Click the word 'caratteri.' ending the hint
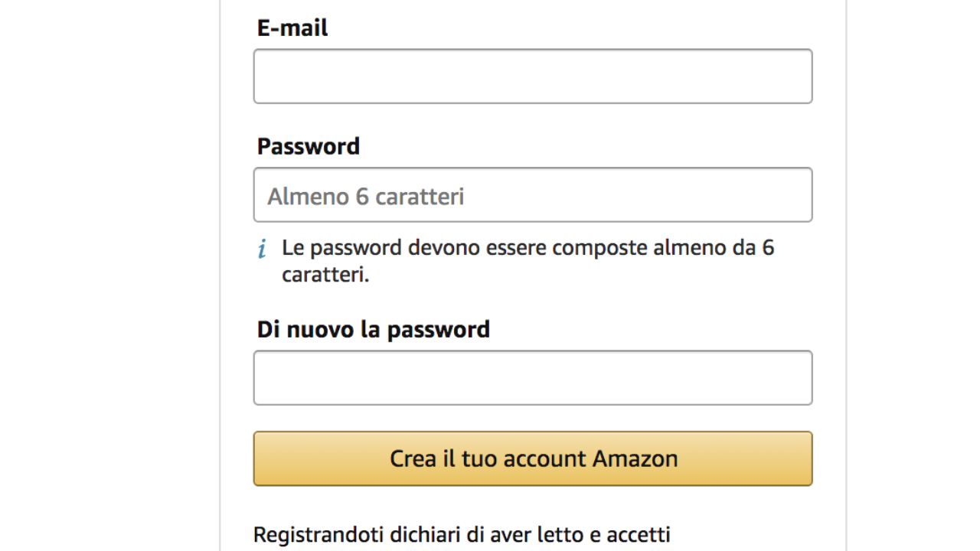980x551 pixels. (325, 275)
